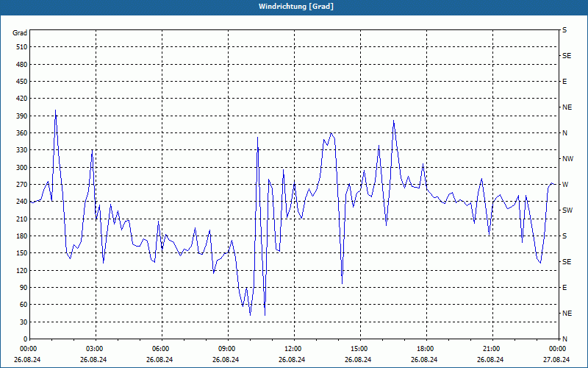Viewport: 588px width, 368px height.
Task: Click the 510 value on the y-axis
Action: coord(22,47)
